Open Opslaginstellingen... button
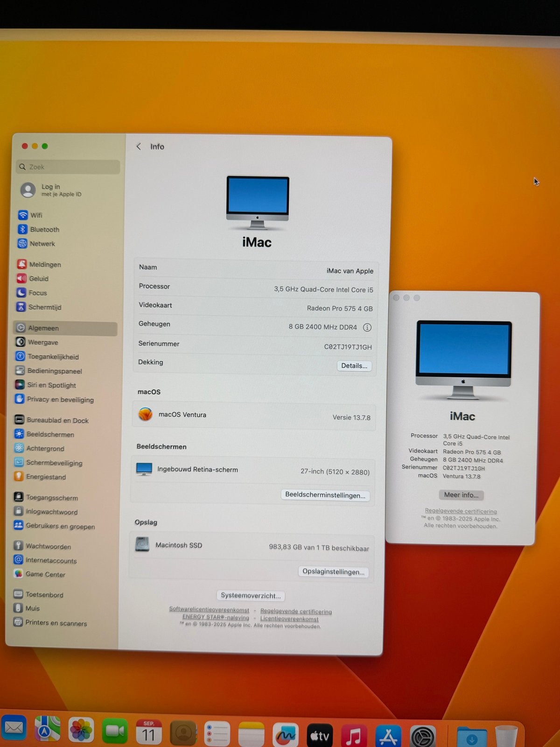Viewport: 560px width, 747px height. point(333,571)
